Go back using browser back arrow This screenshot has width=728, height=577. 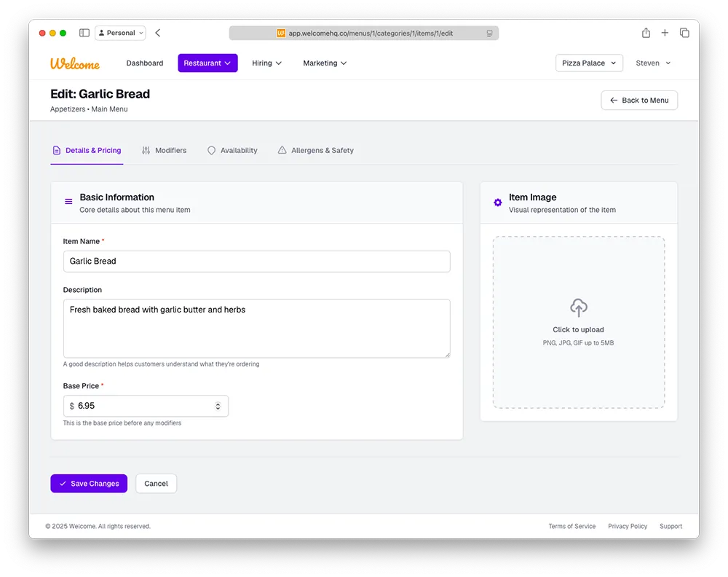point(158,33)
